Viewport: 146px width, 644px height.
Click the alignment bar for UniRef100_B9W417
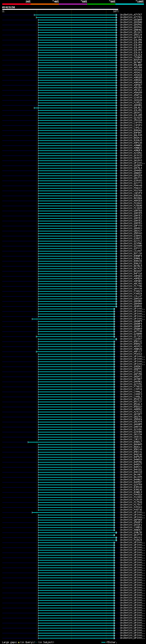click(x=71, y=442)
